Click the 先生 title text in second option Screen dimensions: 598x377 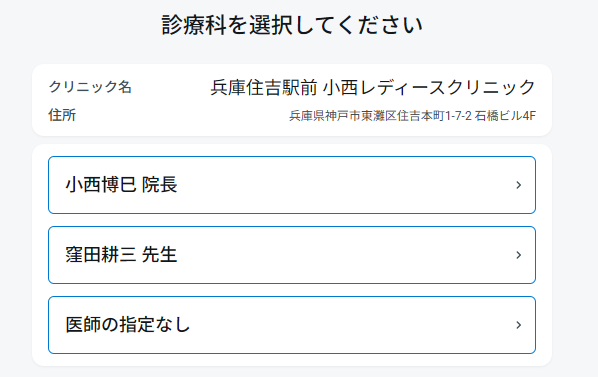point(159,255)
